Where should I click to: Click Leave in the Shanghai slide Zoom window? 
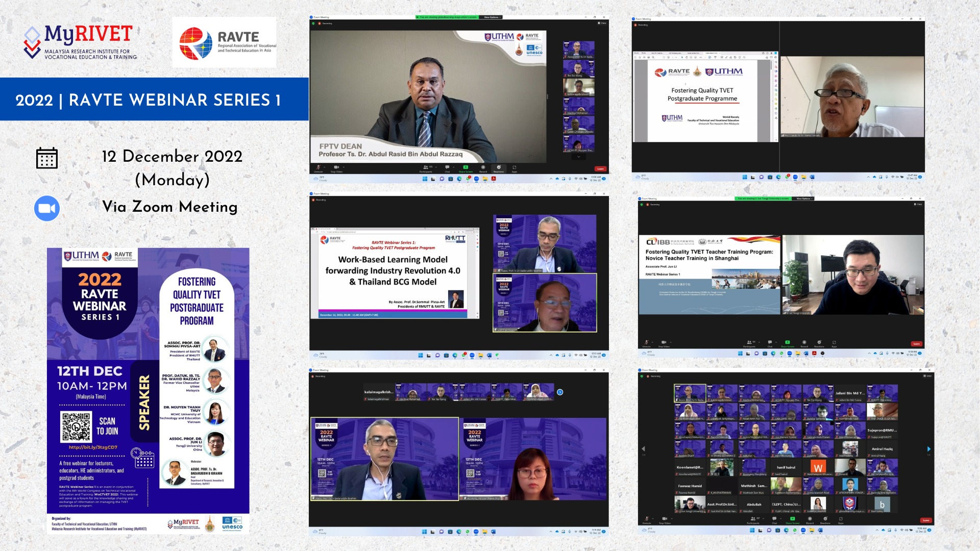[917, 344]
